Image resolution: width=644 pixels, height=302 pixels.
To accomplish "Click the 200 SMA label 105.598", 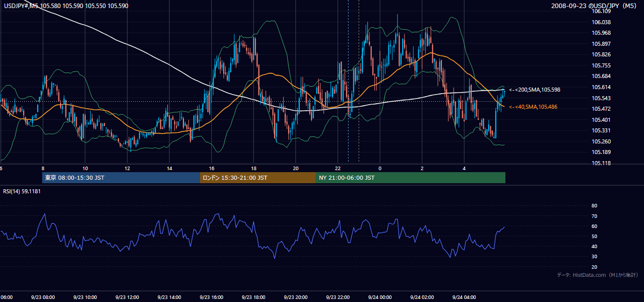I will coord(535,90).
